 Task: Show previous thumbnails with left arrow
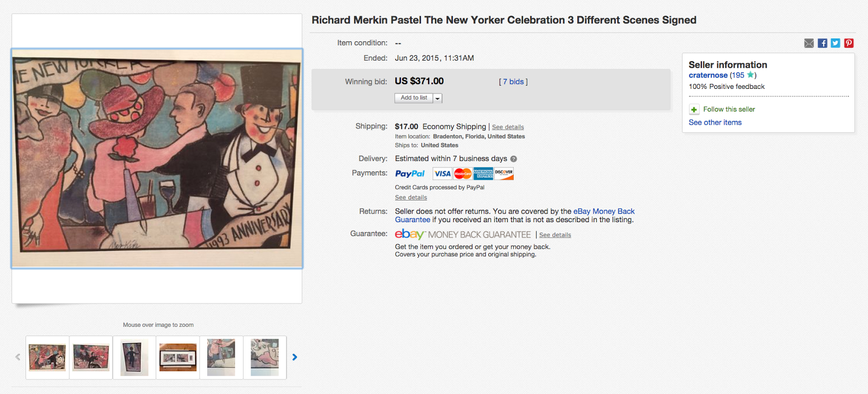[x=18, y=357]
